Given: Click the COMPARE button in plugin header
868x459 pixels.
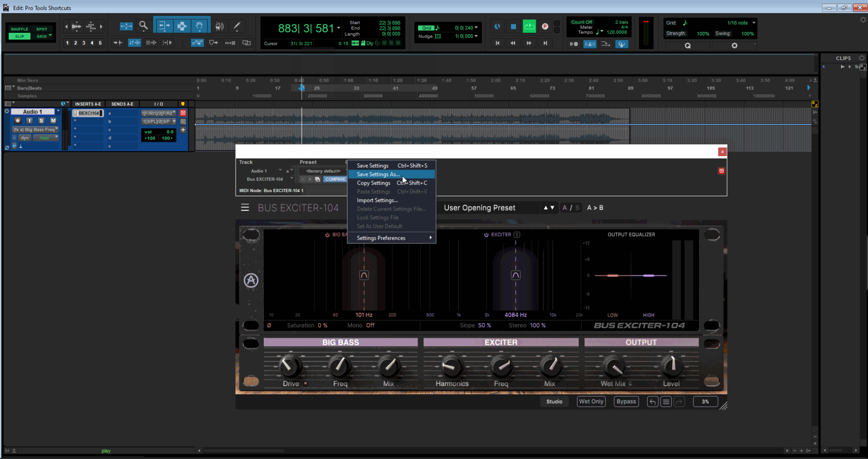Looking at the screenshot, I should [335, 179].
